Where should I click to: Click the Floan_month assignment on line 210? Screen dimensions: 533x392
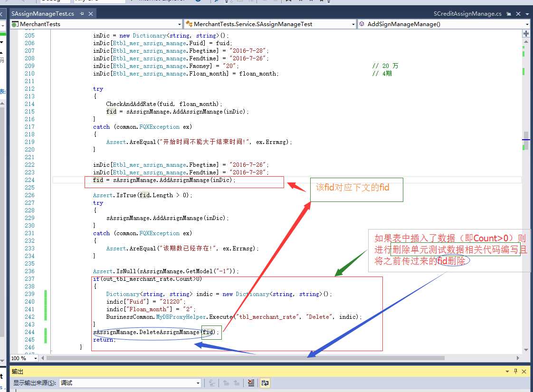[x=186, y=74]
